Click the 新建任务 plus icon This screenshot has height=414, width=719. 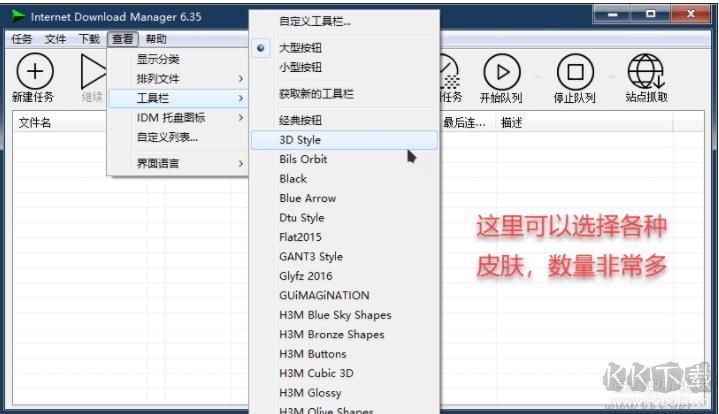(x=35, y=71)
